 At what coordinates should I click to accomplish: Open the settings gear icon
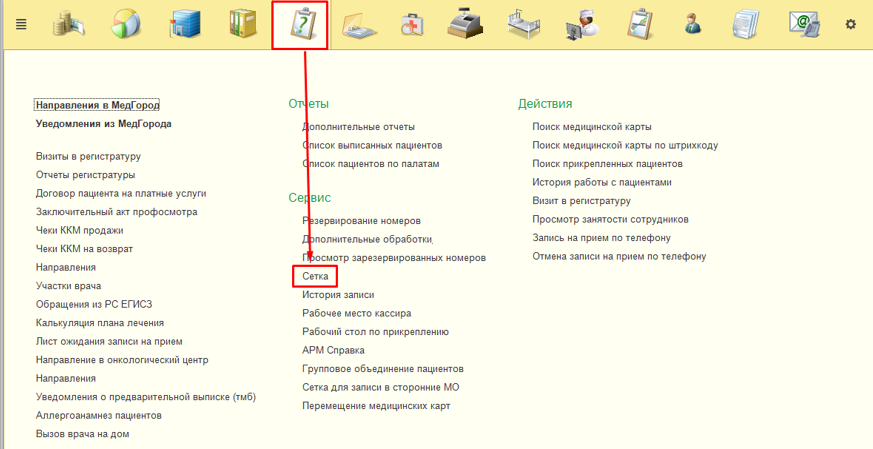851,24
